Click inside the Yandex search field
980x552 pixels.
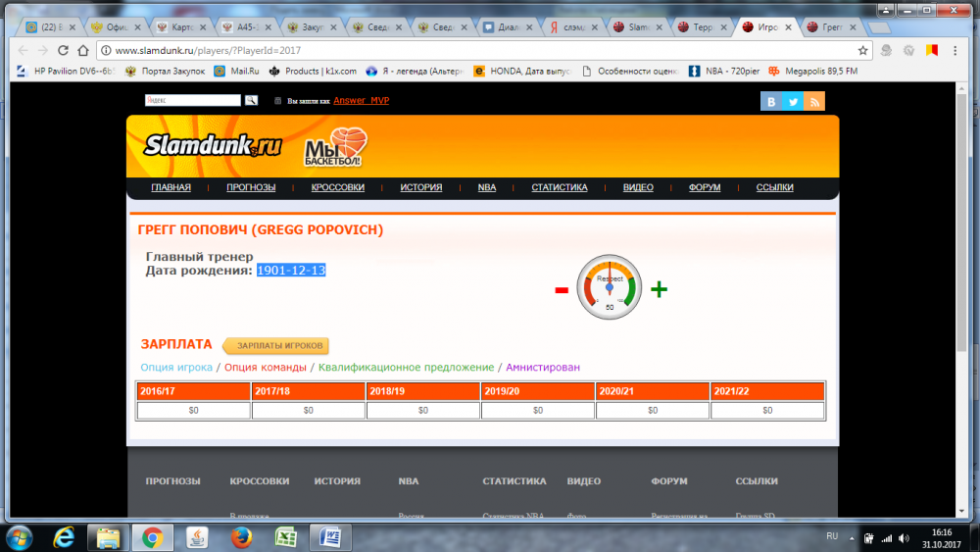pos(192,100)
